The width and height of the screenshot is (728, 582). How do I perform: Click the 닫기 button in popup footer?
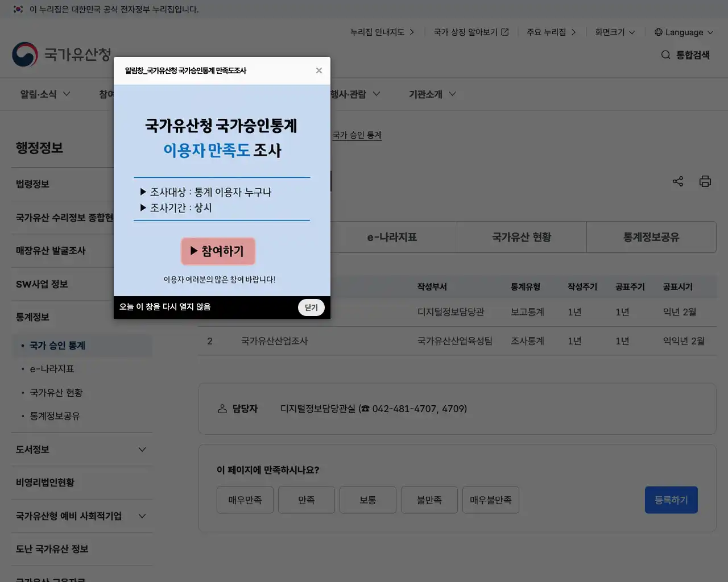(311, 307)
